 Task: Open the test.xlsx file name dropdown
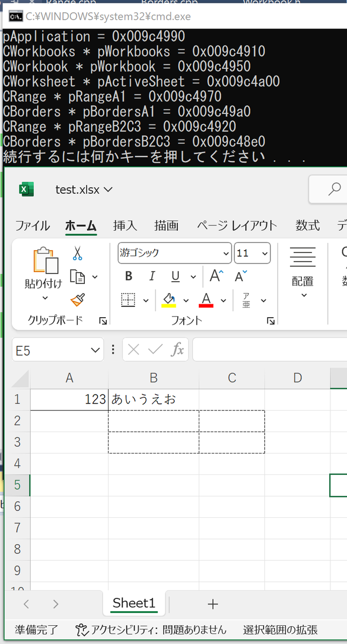pos(84,189)
